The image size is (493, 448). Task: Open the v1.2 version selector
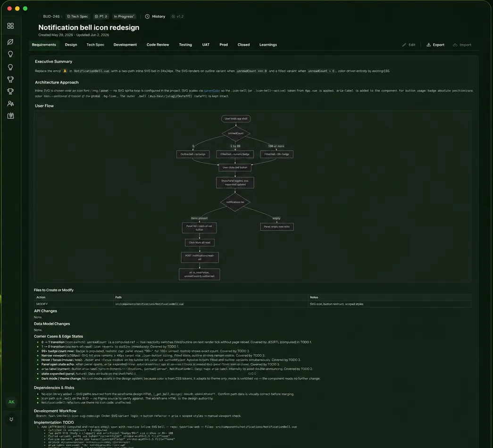point(178,17)
